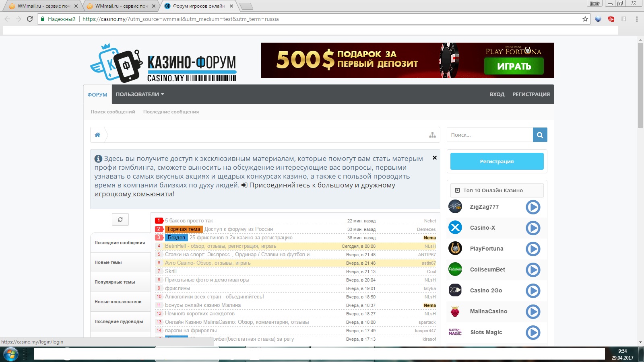Click the ZigZag777 casino logo
This screenshot has height=362, width=644.
coord(455,207)
